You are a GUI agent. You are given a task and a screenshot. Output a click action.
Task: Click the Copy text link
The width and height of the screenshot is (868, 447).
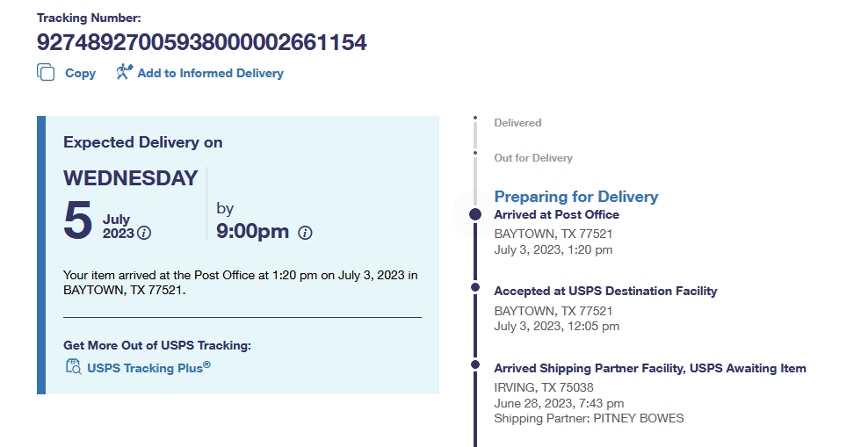[80, 74]
